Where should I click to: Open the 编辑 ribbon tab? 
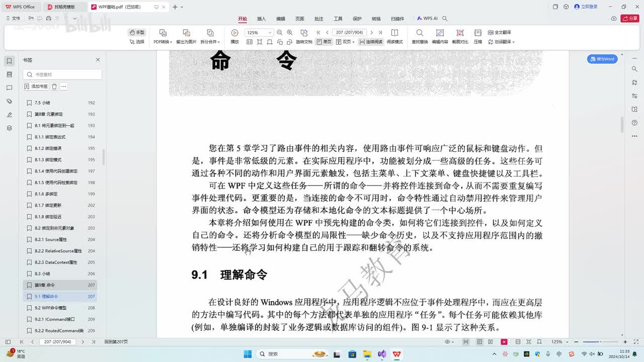[281, 19]
